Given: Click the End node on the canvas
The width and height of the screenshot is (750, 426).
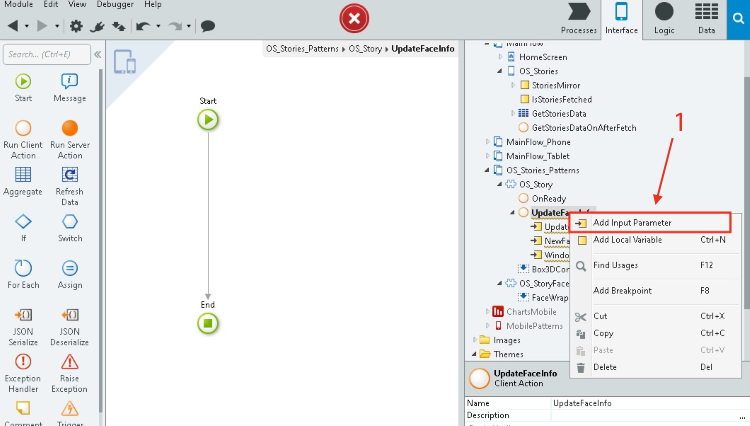Looking at the screenshot, I should coord(208,323).
